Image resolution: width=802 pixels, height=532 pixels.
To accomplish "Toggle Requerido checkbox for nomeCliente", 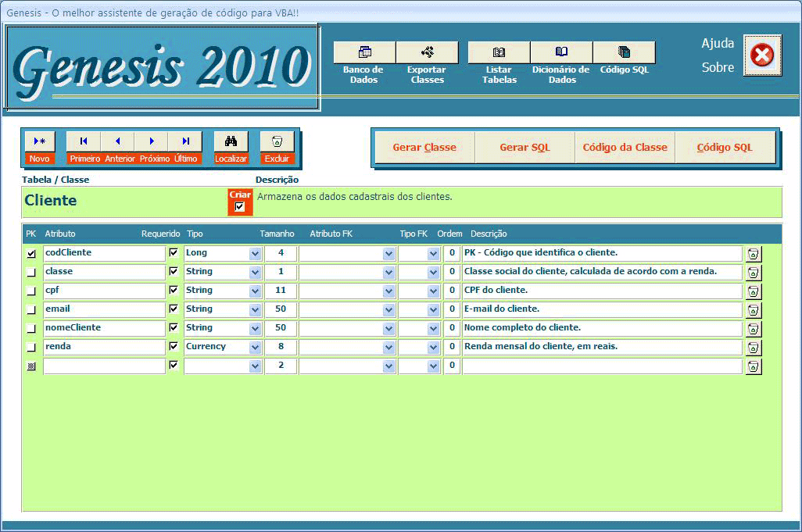I will pyautogui.click(x=174, y=327).
